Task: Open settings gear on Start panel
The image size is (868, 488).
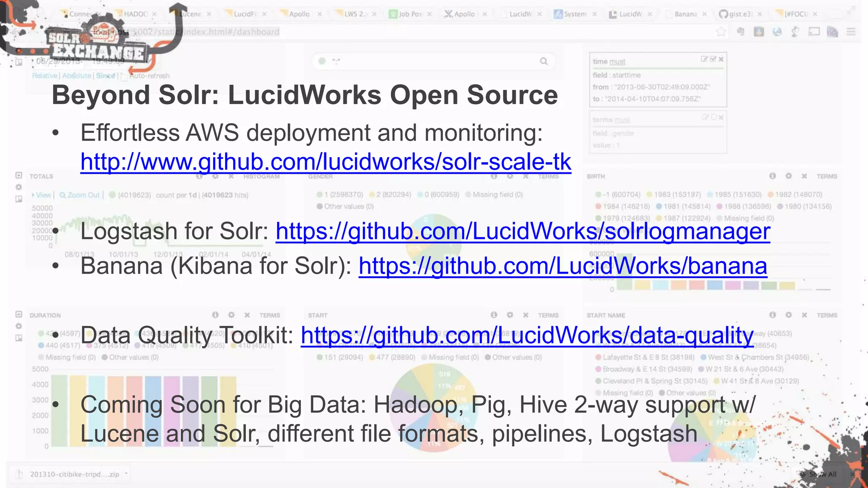Action: click(510, 315)
